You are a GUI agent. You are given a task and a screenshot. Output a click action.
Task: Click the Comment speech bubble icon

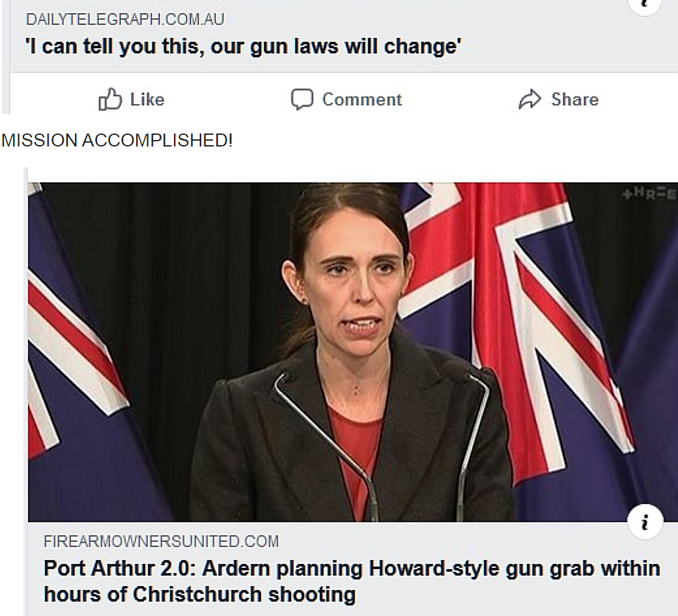pos(302,99)
